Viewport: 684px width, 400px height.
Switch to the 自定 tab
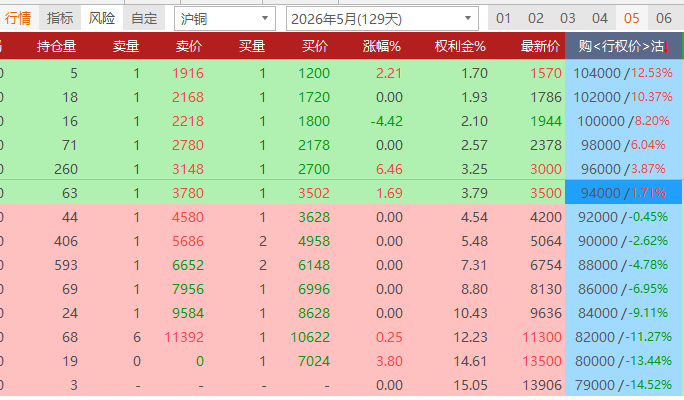coord(144,18)
